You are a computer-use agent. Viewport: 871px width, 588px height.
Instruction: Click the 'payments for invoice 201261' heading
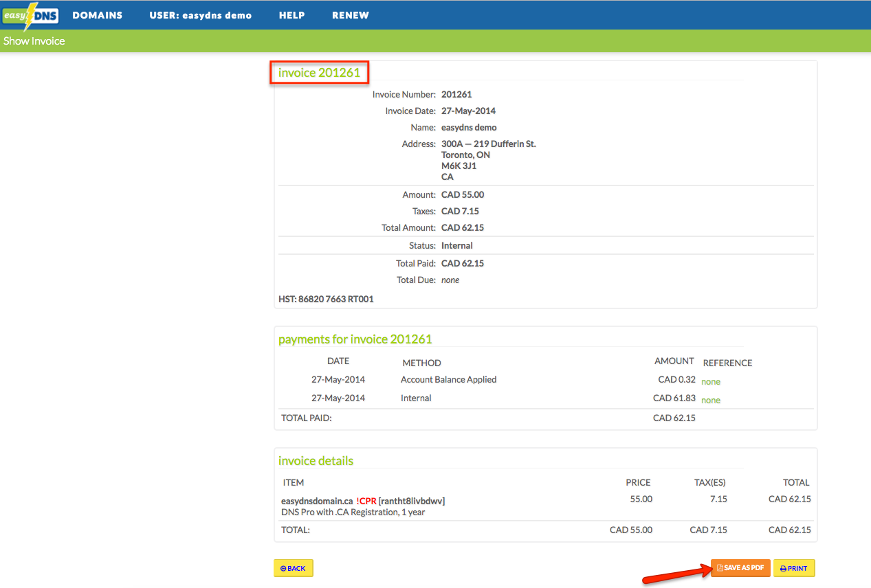[x=355, y=339]
